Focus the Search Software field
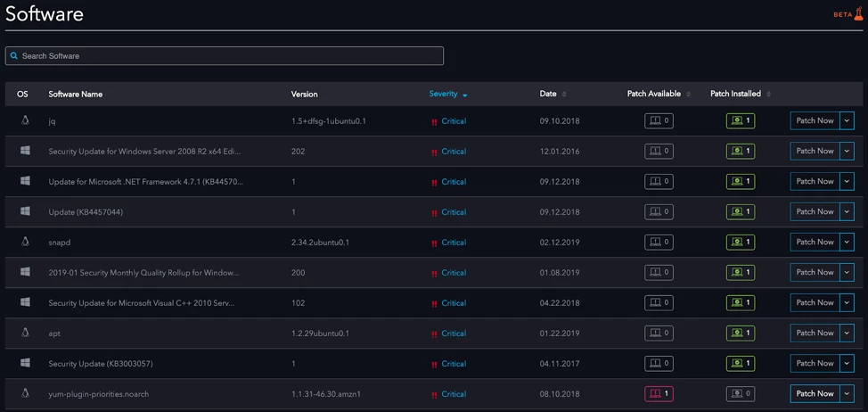 pos(225,56)
